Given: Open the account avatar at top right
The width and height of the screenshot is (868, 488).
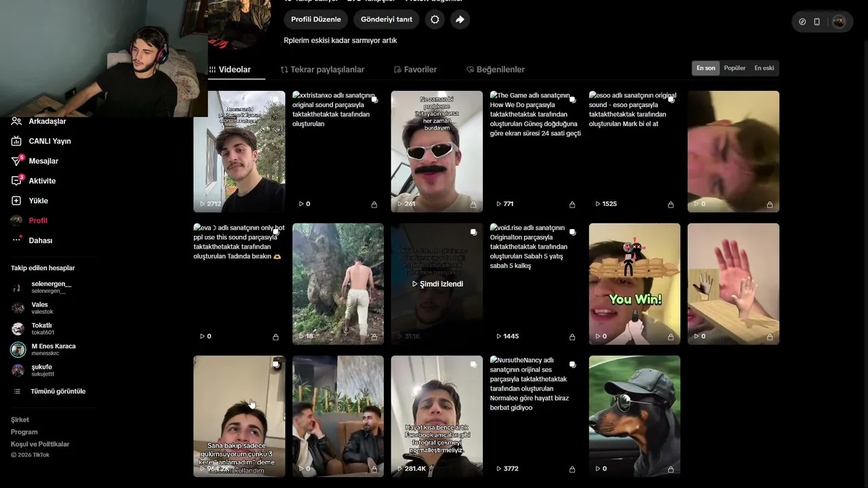Looking at the screenshot, I should click(x=839, y=22).
